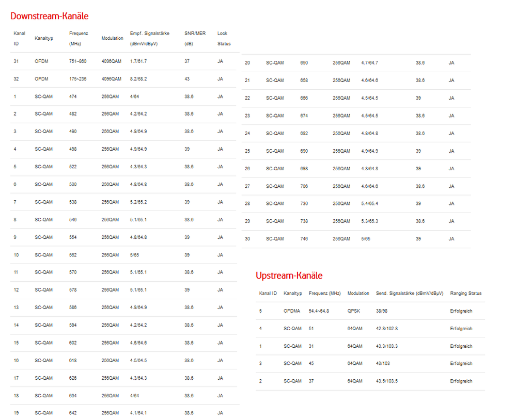Viewport: 516px width, 420px height.
Task: Select frequency 618 in channel 16 row
Action: [73, 361]
